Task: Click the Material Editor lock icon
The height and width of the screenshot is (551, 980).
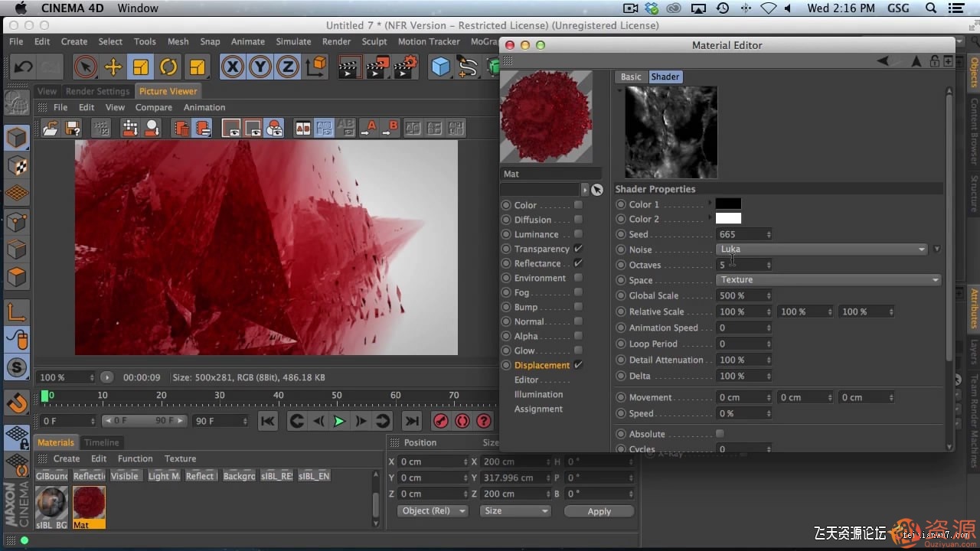Action: pos(935,61)
